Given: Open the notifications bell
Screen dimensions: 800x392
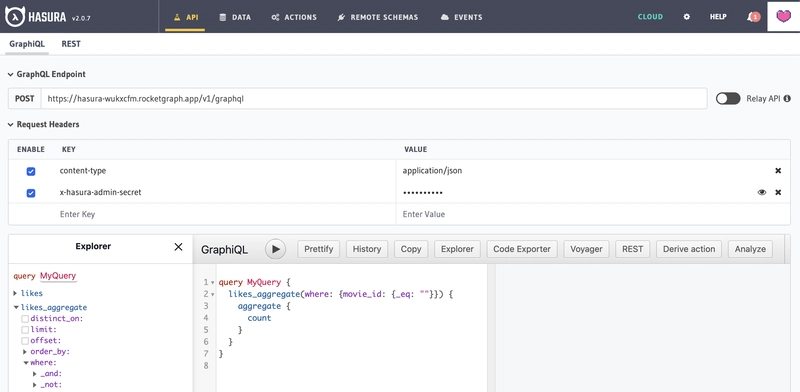Looking at the screenshot, I should coord(753,17).
